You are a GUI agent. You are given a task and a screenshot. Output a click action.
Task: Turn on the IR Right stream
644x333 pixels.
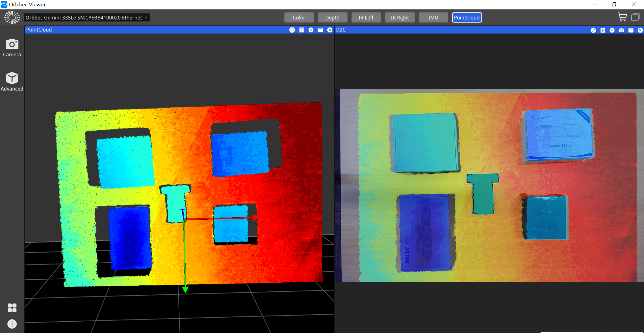pyautogui.click(x=400, y=17)
